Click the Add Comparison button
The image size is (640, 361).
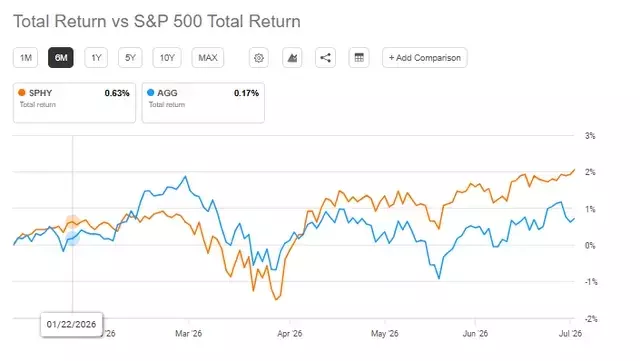pyautogui.click(x=425, y=58)
